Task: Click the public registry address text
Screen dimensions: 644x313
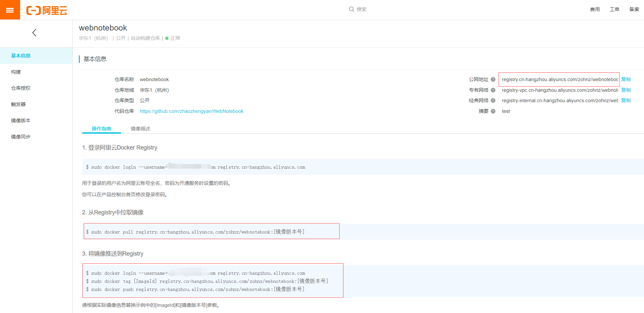Action: click(x=560, y=79)
